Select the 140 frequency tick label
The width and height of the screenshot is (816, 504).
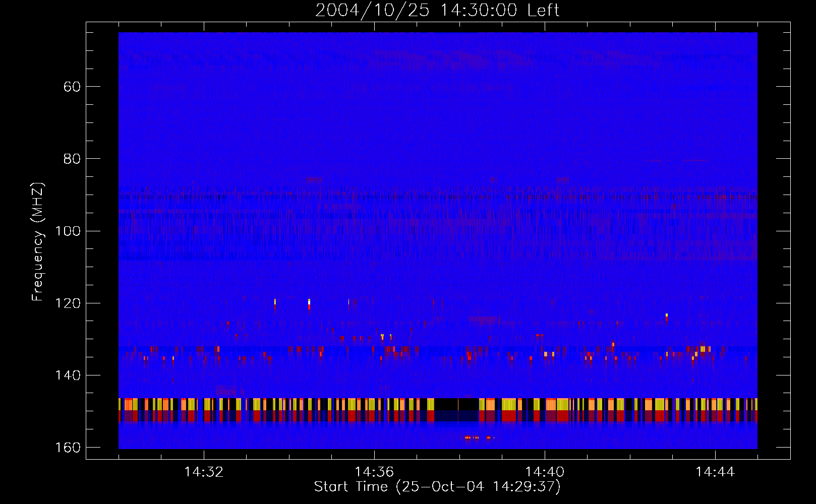click(68, 375)
